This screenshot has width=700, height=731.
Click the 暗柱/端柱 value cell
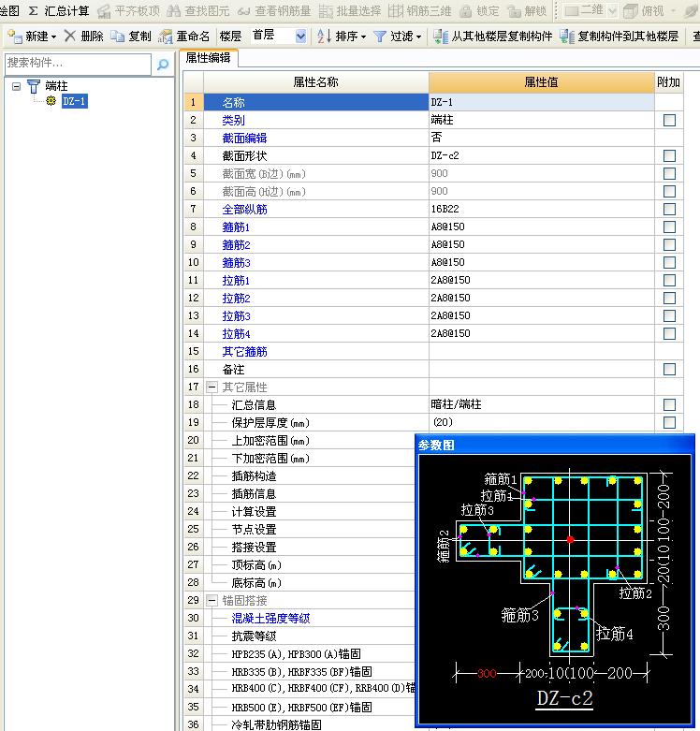coord(541,404)
